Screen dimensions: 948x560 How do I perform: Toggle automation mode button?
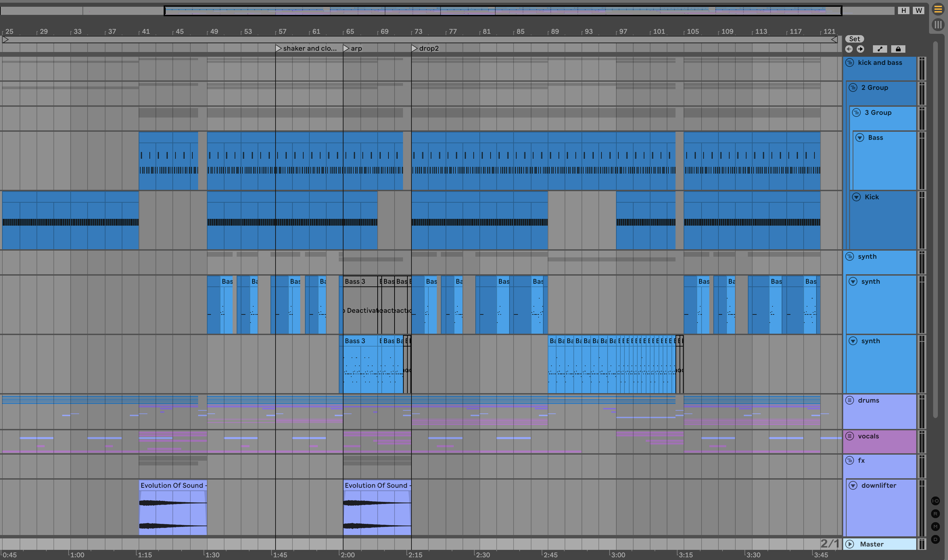pyautogui.click(x=880, y=49)
